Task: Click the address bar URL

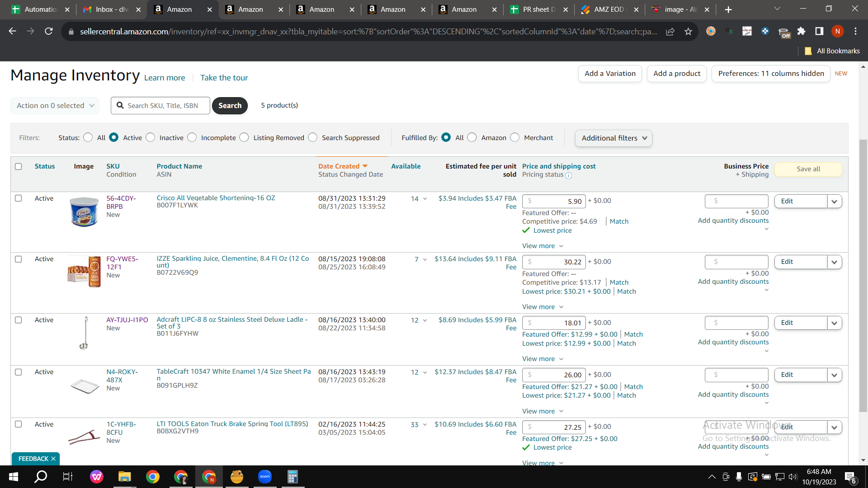Action: tap(368, 31)
